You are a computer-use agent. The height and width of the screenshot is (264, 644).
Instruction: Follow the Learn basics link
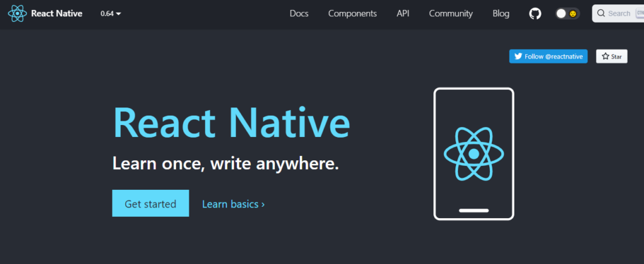233,204
